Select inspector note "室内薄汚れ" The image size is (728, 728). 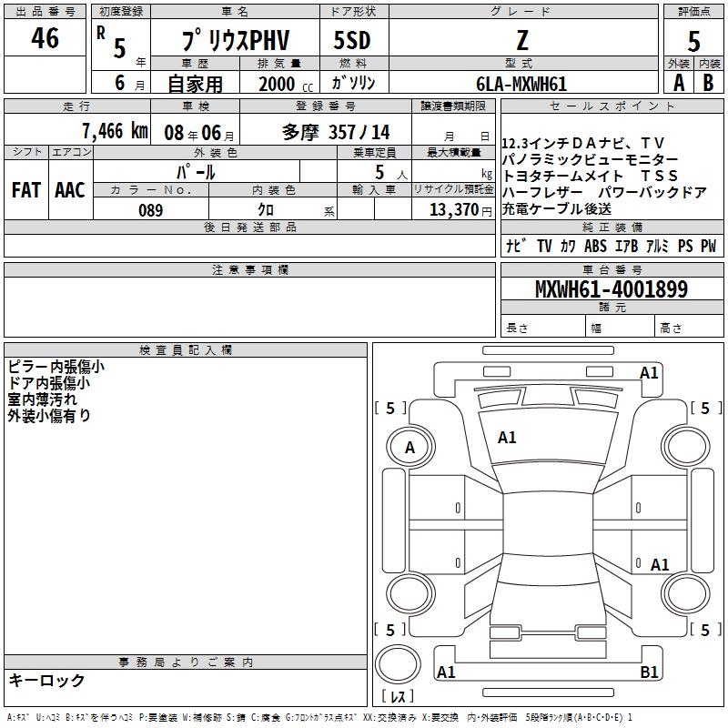click(42, 399)
